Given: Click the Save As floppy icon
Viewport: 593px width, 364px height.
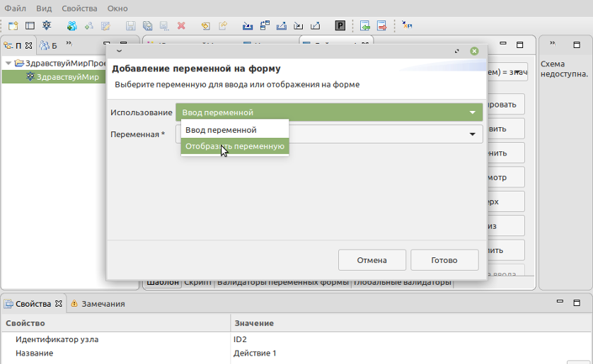Looking at the screenshot, I should pos(164,25).
